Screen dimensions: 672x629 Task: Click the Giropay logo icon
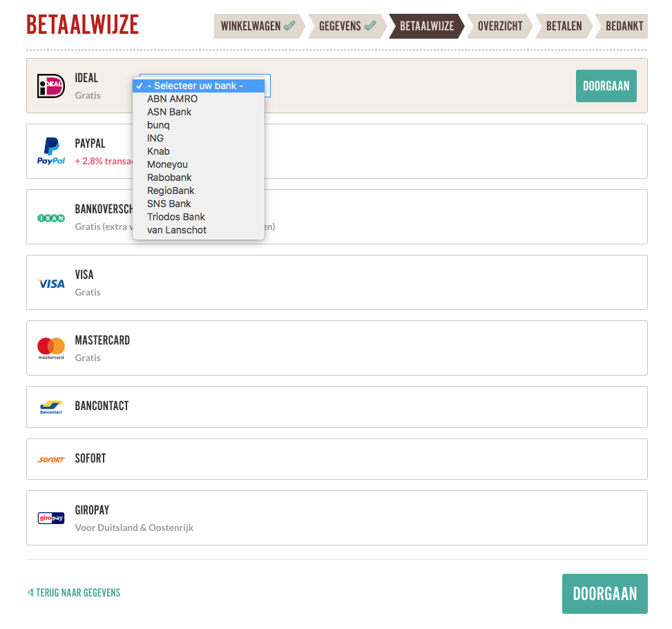click(51, 518)
